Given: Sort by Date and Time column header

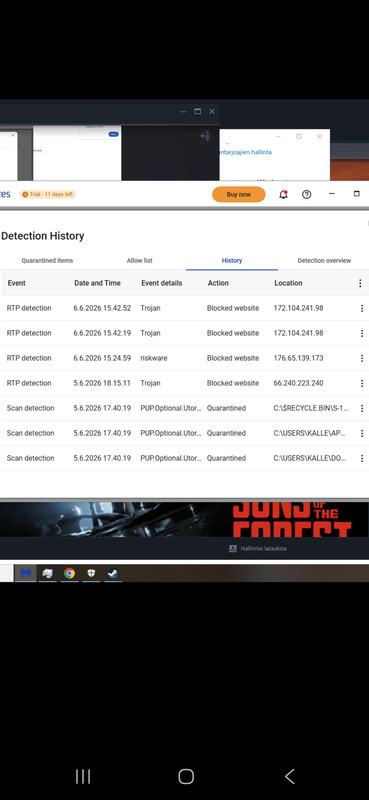Looking at the screenshot, I should [x=97, y=283].
